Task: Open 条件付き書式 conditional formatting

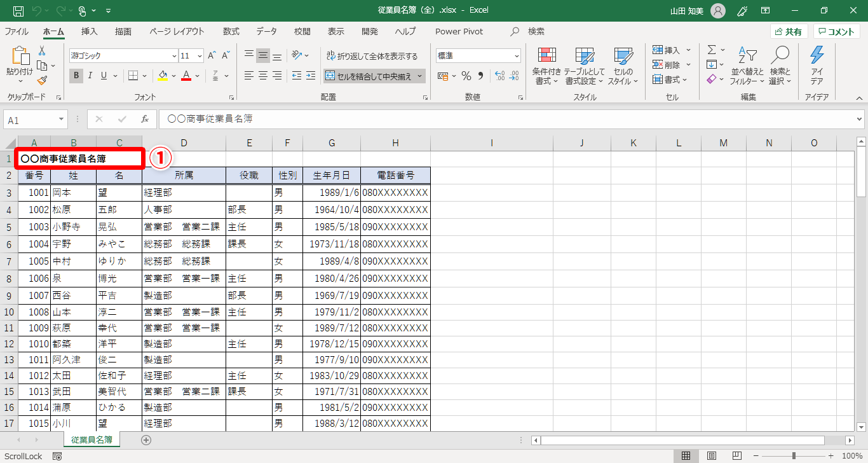Action: click(547, 66)
